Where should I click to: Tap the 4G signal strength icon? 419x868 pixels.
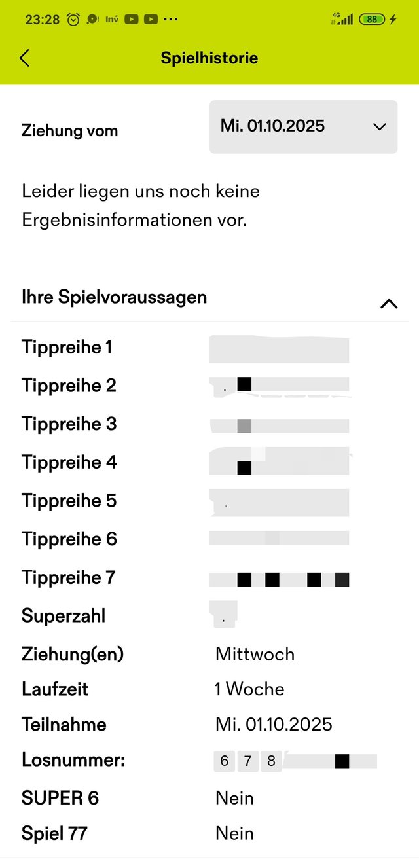(x=342, y=20)
